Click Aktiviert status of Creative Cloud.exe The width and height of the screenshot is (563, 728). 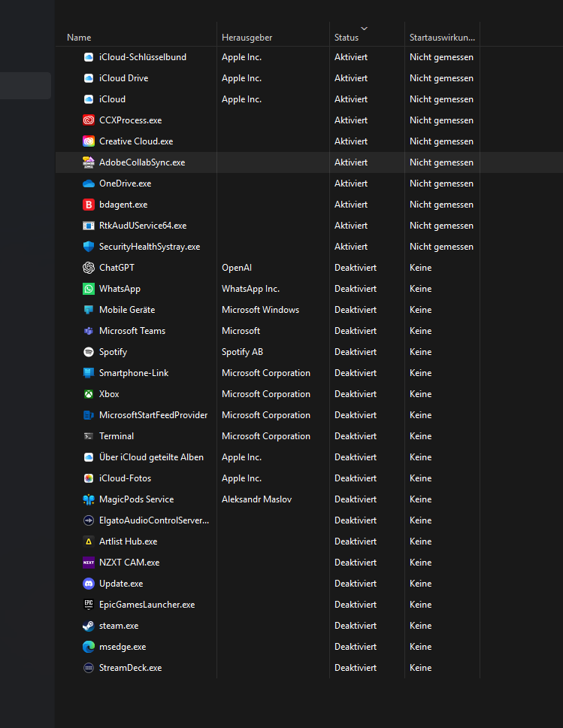coord(351,141)
